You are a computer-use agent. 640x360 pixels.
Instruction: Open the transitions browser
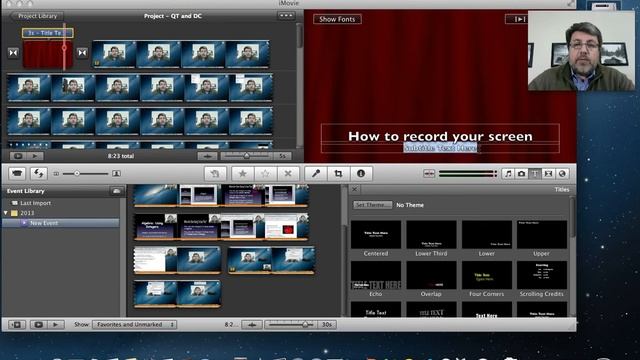point(548,173)
